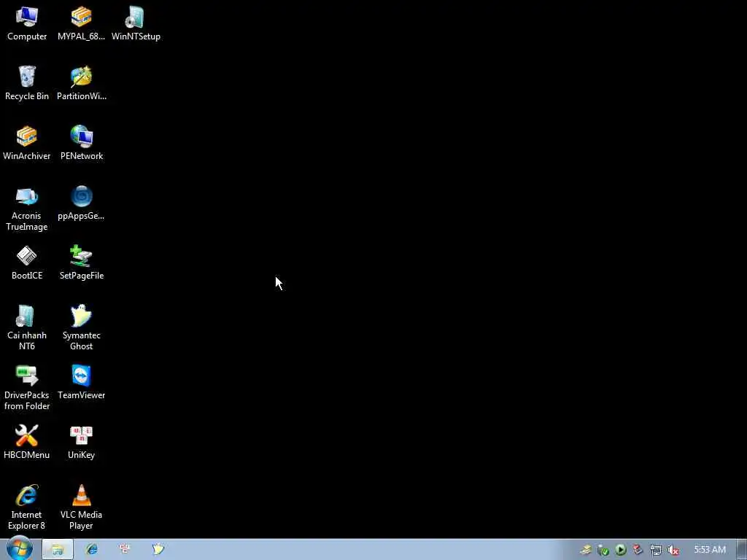Select the Symantec Ghost icon
This screenshot has width=747, height=560.
(82, 328)
